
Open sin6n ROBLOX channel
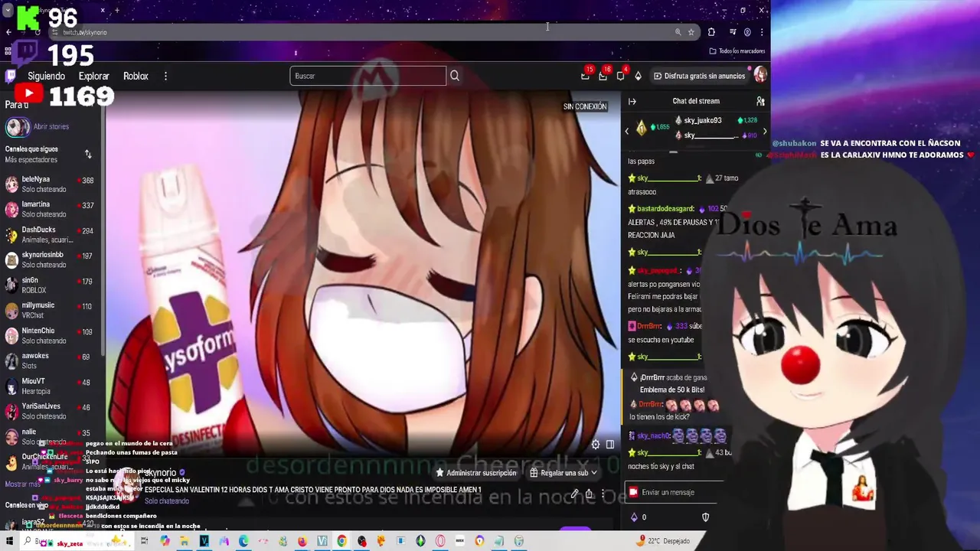(49, 285)
